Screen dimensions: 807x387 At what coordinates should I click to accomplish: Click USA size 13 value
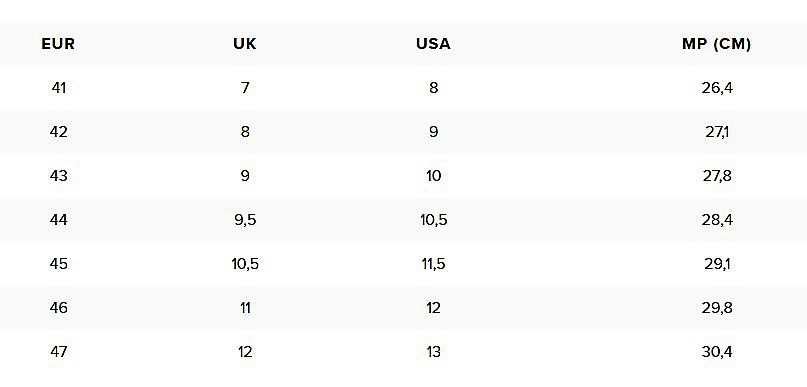pyautogui.click(x=433, y=352)
